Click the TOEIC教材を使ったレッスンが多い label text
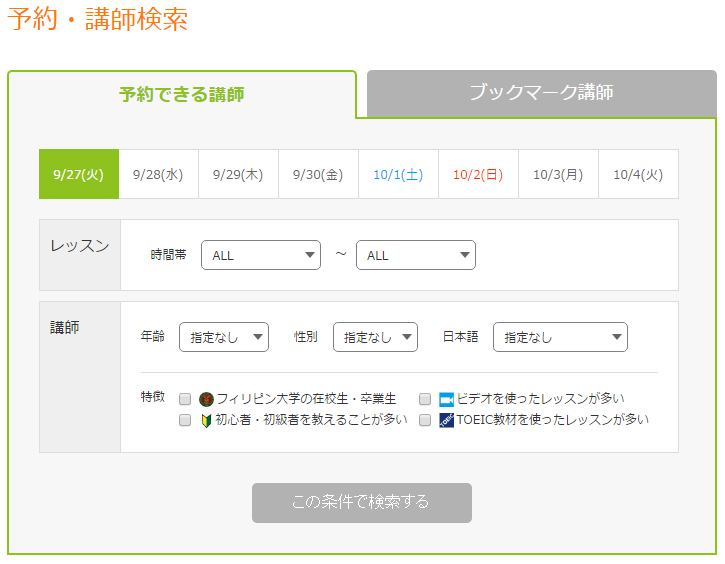The image size is (725, 564). click(x=553, y=420)
